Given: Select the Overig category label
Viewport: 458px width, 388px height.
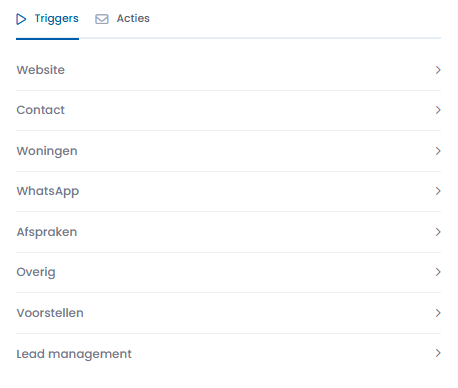Looking at the screenshot, I should pyautogui.click(x=36, y=272).
